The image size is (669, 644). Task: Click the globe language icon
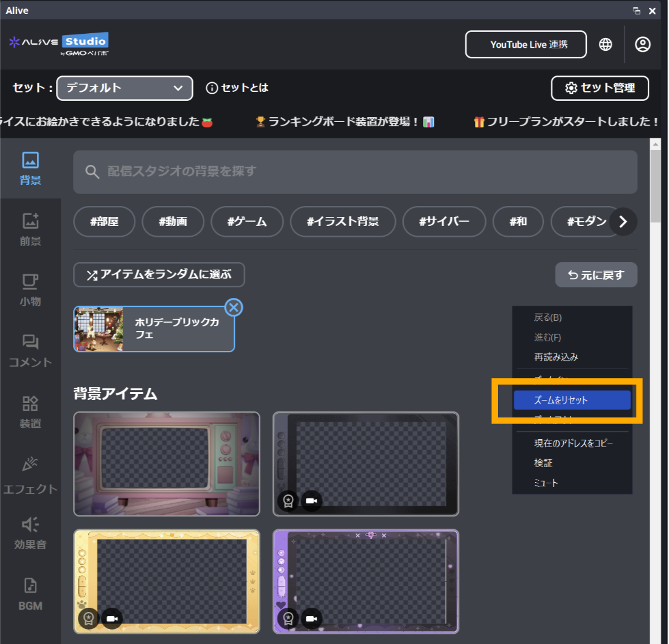(x=606, y=44)
